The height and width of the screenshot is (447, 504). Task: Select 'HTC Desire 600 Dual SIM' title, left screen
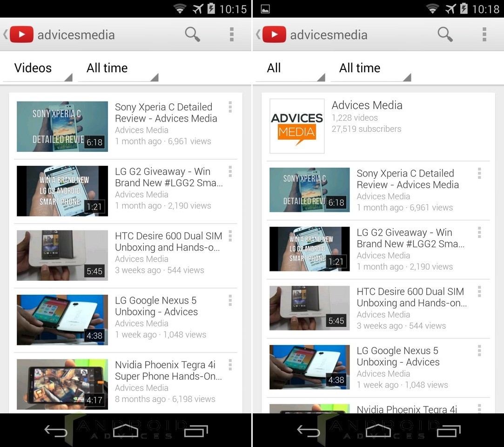pos(168,242)
